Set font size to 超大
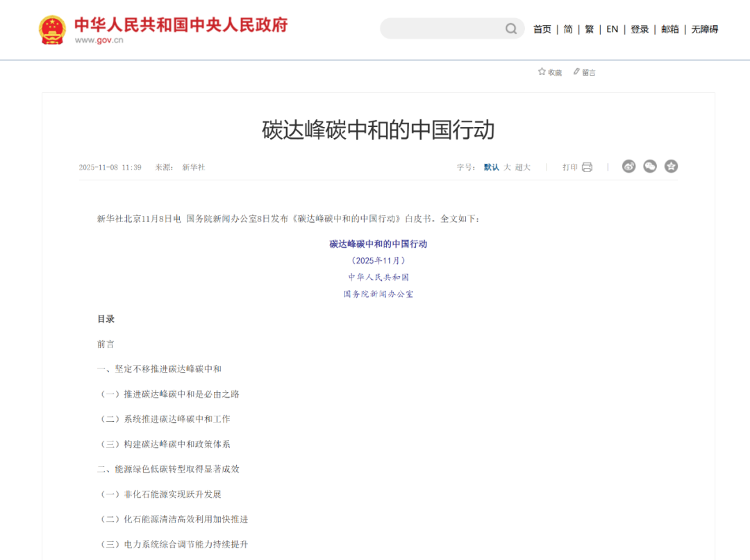 coord(522,167)
